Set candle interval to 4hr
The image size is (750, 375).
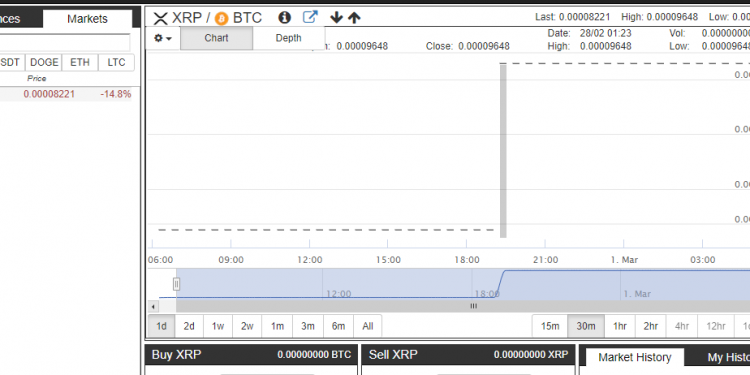(x=682, y=326)
